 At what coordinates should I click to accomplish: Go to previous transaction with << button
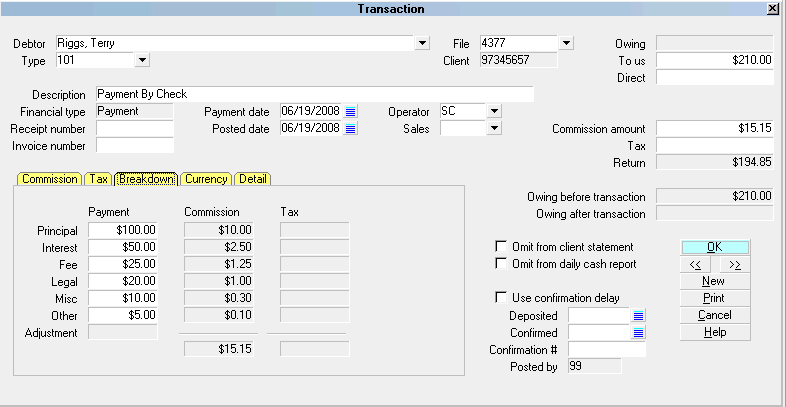(x=697, y=265)
